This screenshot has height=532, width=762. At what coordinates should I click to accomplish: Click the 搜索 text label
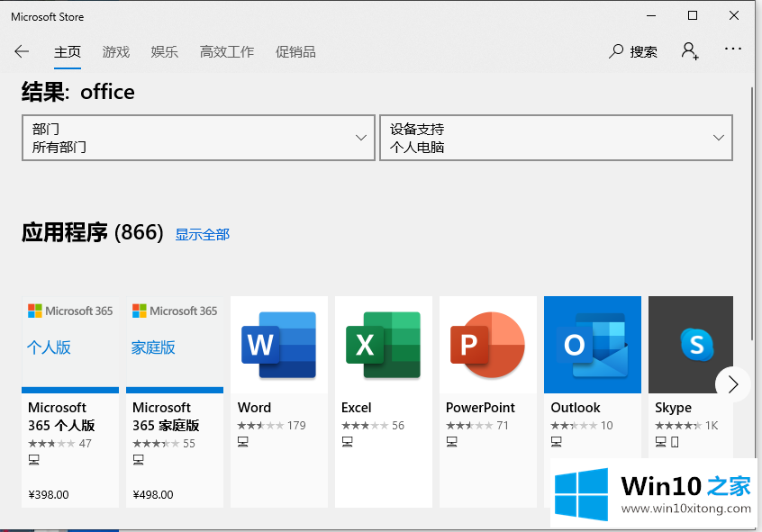643,52
